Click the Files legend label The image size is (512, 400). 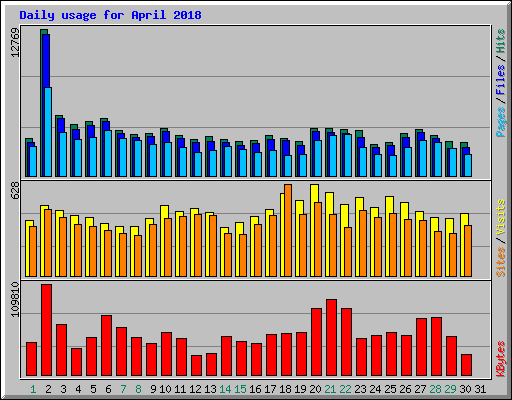pos(501,79)
